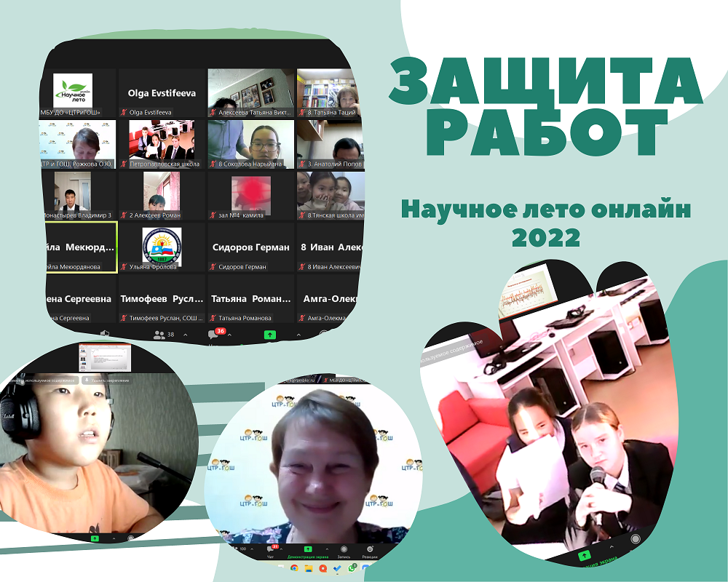Select the Сидоров Герман participant tile
Screen dimensions: 728x582
(250, 247)
